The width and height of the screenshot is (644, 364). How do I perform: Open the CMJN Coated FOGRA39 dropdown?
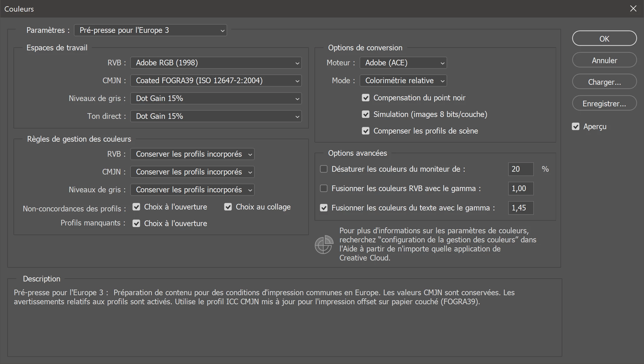pyautogui.click(x=216, y=81)
